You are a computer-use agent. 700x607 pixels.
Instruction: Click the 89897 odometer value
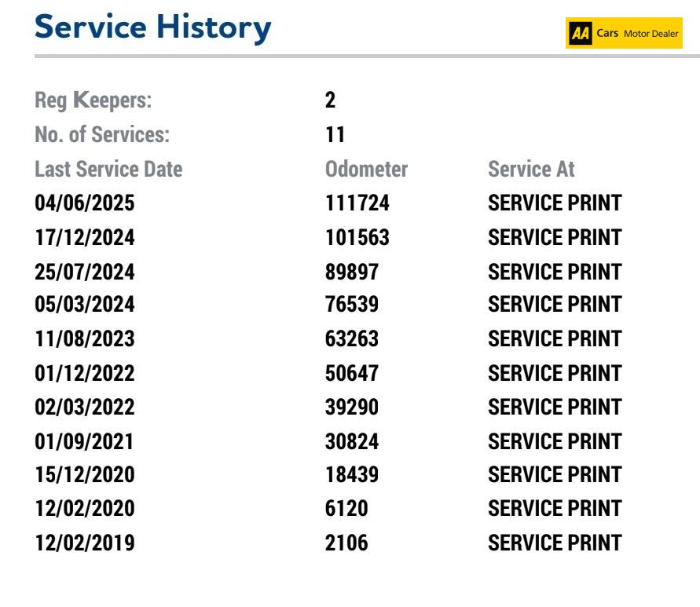(352, 272)
